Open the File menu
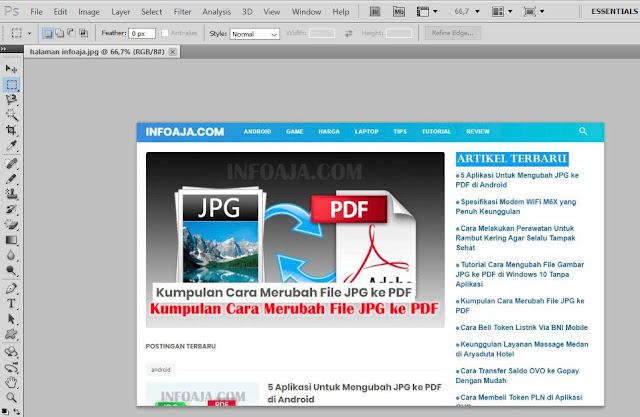 tap(36, 12)
